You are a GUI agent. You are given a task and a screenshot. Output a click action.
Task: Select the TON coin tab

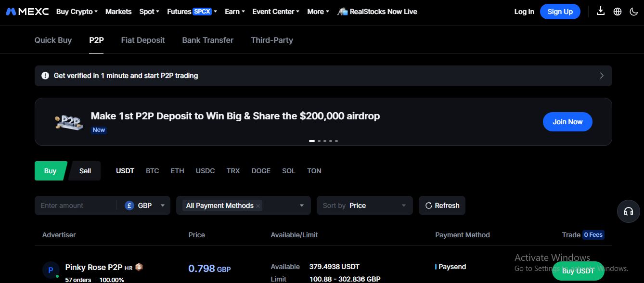(x=314, y=171)
